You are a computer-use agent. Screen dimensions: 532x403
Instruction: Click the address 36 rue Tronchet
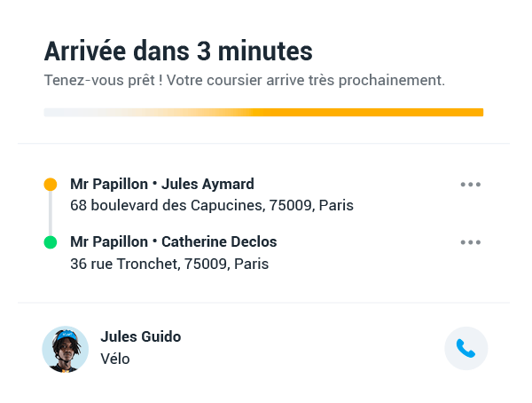(169, 264)
